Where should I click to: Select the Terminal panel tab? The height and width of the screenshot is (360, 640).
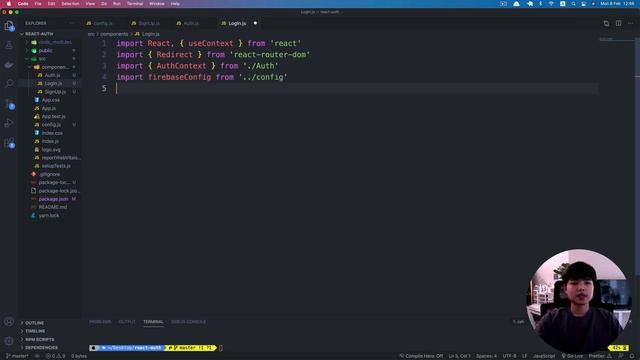pyautogui.click(x=153, y=322)
